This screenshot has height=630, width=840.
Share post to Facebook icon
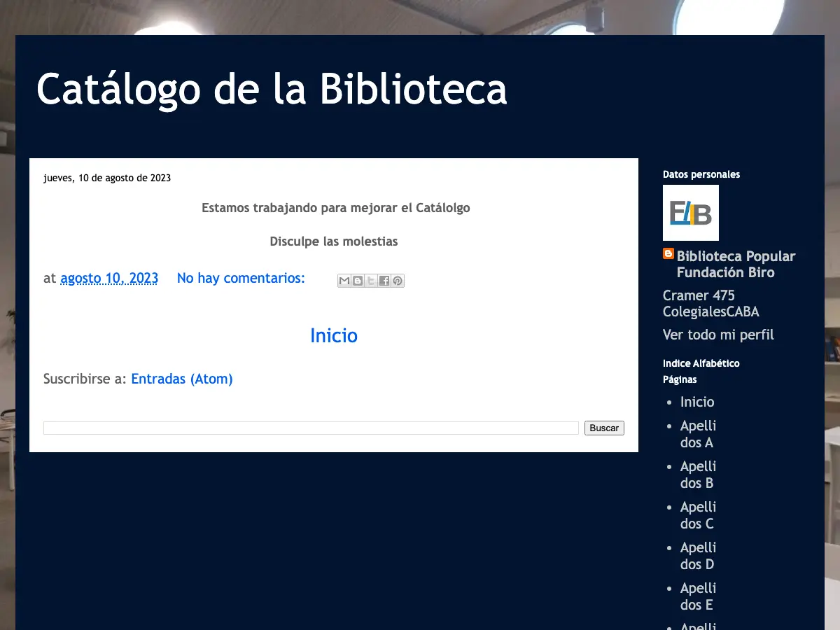[x=384, y=281]
